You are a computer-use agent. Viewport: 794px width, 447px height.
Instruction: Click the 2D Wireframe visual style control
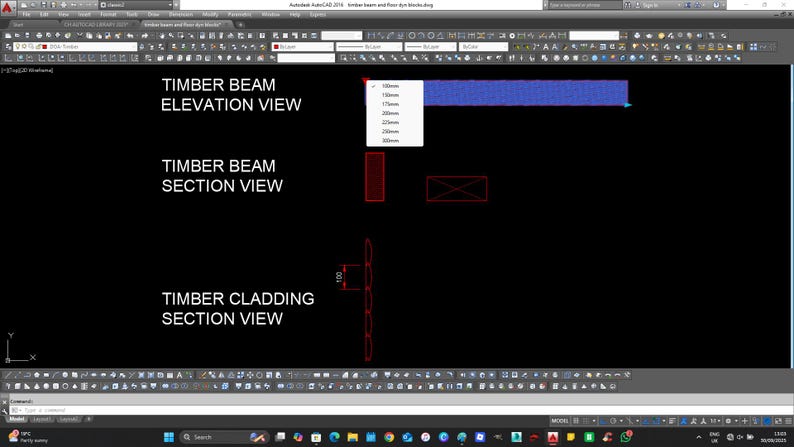point(38,70)
